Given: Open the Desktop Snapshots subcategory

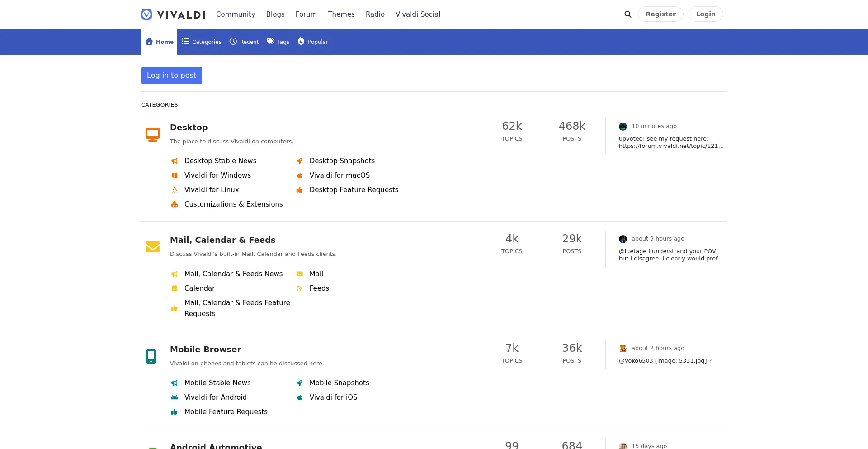Looking at the screenshot, I should (342, 161).
